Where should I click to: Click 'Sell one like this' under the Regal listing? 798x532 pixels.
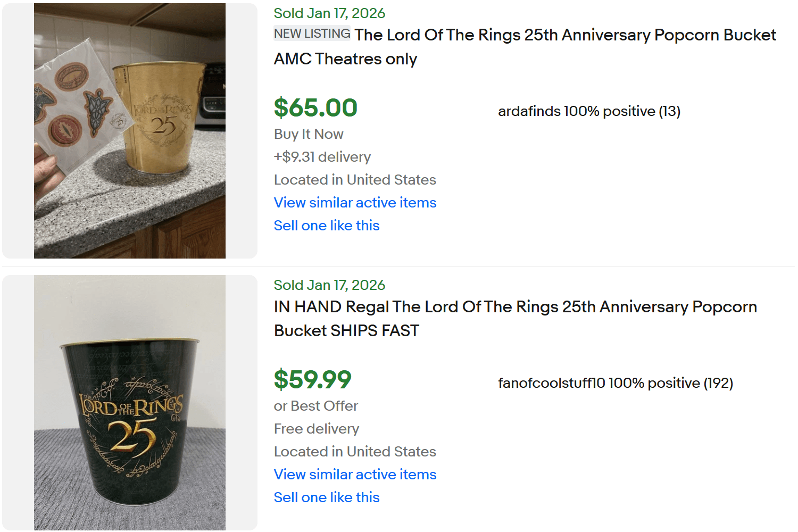[326, 497]
